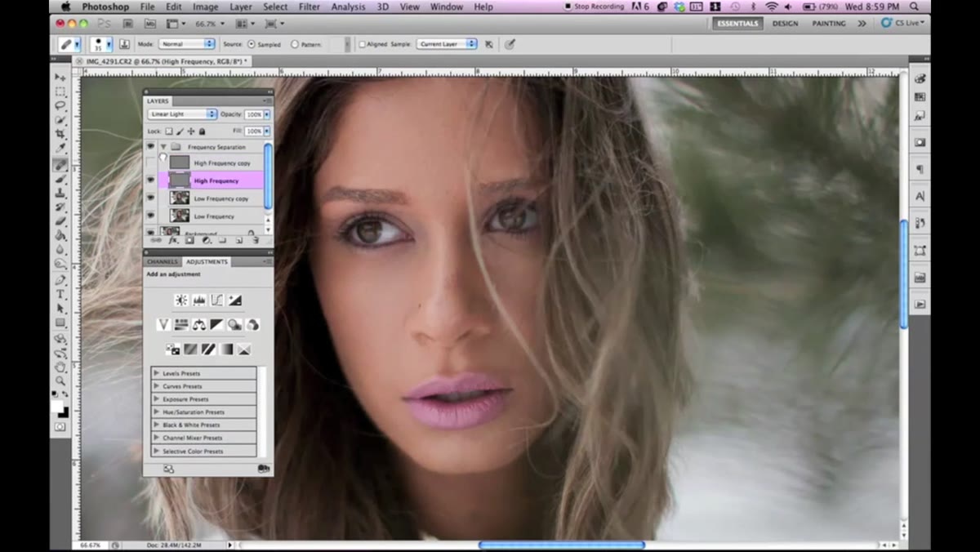
Task: Open the Linear Light blend mode dropdown
Action: pos(182,114)
